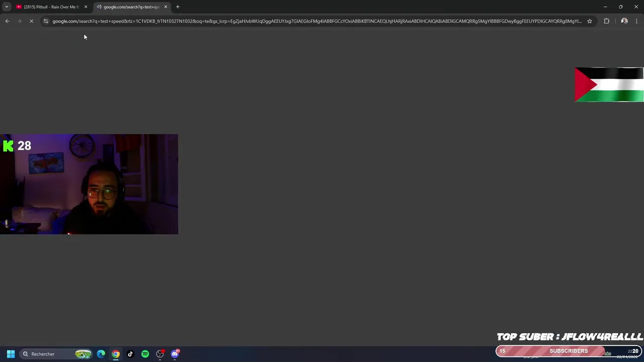Go back to the previous page
The width and height of the screenshot is (644, 362).
pos(7,21)
